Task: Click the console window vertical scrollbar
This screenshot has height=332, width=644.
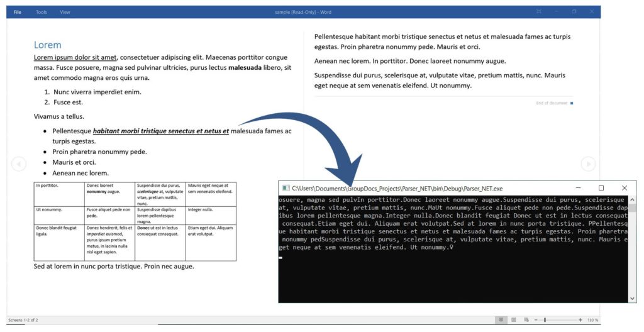Action: click(x=633, y=252)
